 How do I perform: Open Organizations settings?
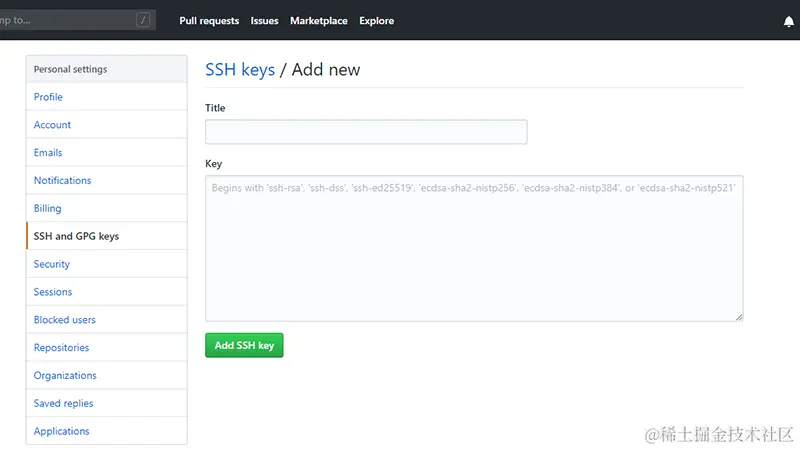point(107,376)
